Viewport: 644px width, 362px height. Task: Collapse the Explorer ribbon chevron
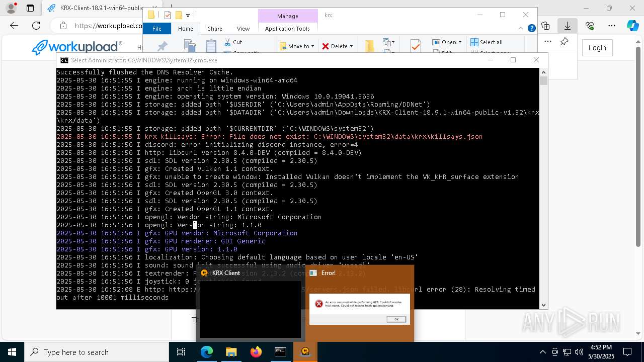point(522,29)
